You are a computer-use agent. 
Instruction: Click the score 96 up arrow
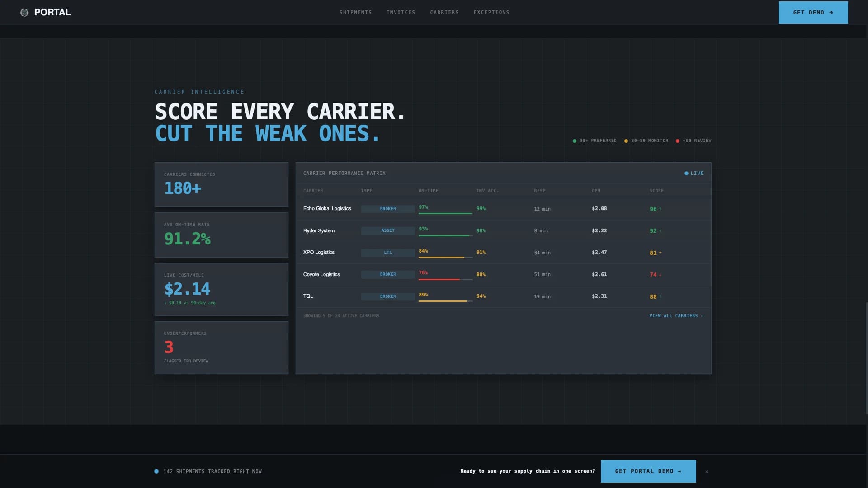pyautogui.click(x=660, y=209)
